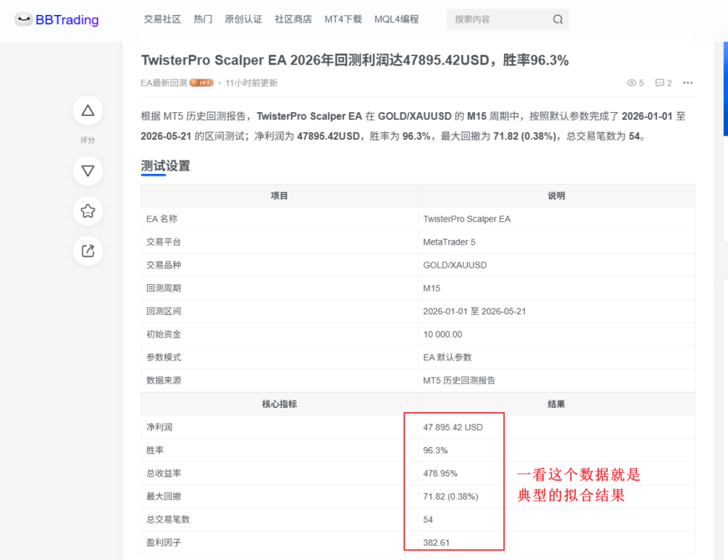Select the 54 trades table value
This screenshot has width=728, height=560.
[x=428, y=519]
